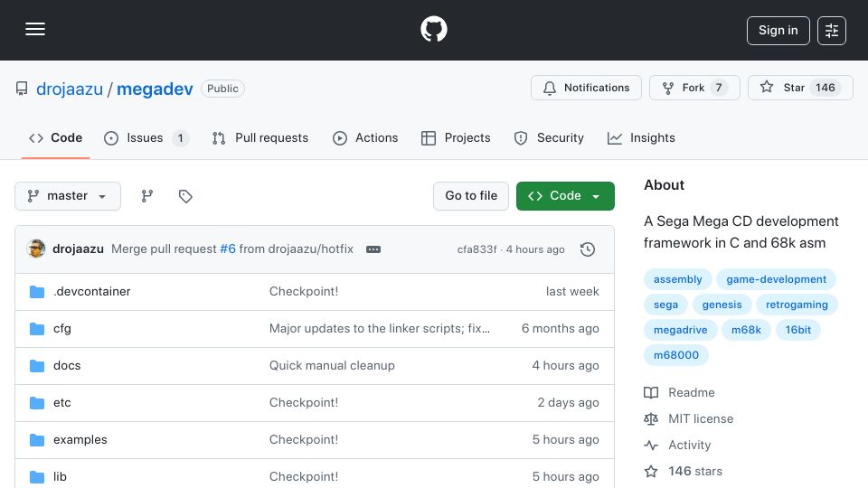Click the Fork count 7
Screen dimensions: 868x488
point(719,88)
